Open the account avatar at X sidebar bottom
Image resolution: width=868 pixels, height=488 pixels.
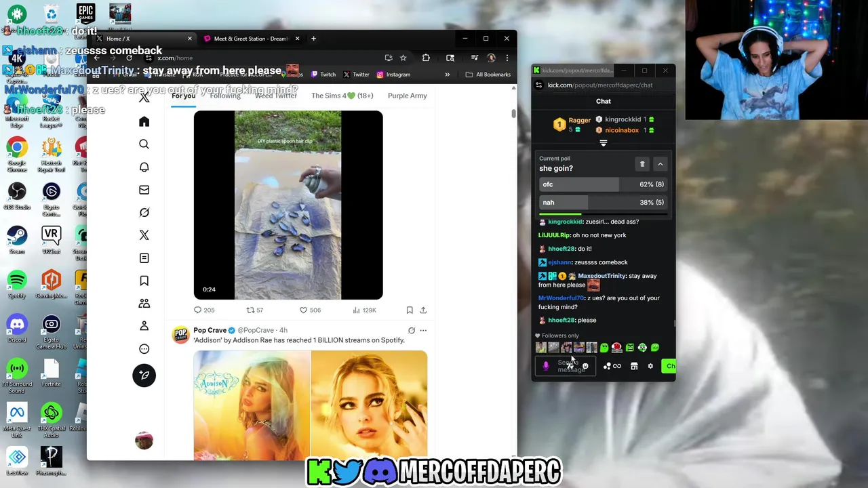click(144, 441)
